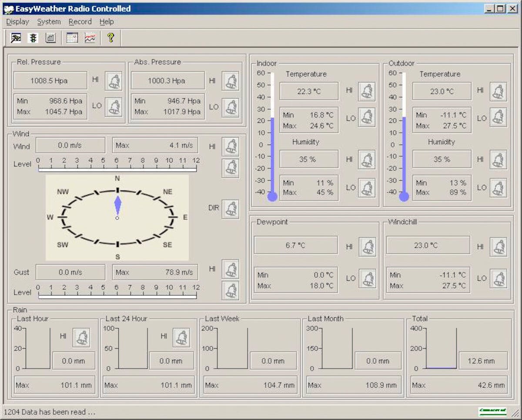Viewport: 522px width, 420px height.
Task: Toggle the Last Hour rain HI alarm
Action: 81,337
